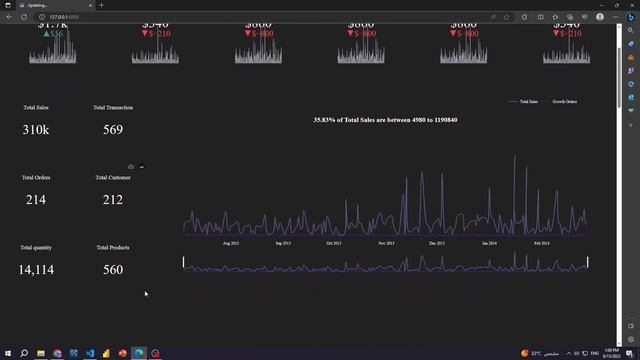
Task: Toggle Total Sales legend trace
Action: [523, 102]
